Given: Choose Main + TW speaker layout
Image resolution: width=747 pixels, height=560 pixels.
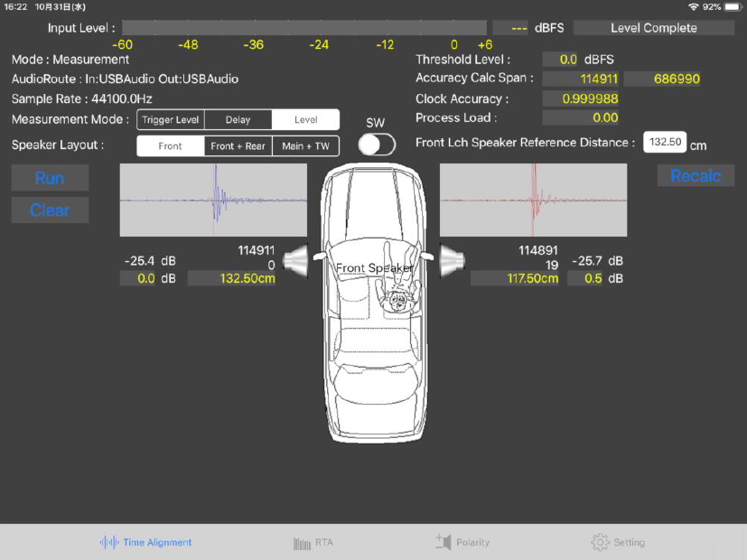Looking at the screenshot, I should pos(305,146).
